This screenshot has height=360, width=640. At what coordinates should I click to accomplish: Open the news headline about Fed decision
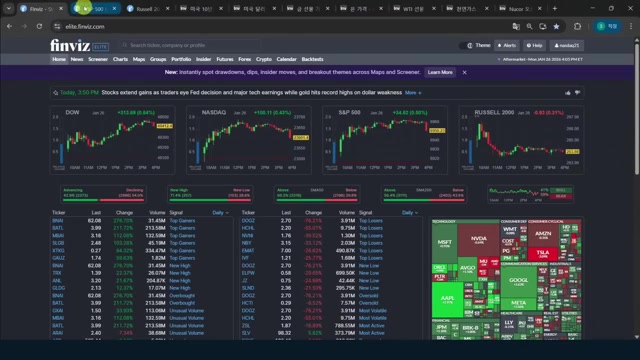[251, 93]
